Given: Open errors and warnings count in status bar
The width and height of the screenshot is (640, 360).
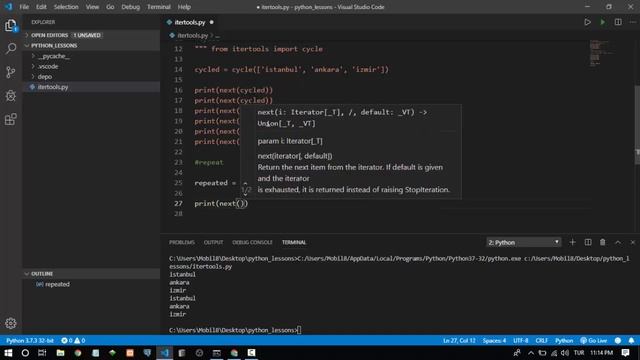Looking at the screenshot, I should point(73,340).
